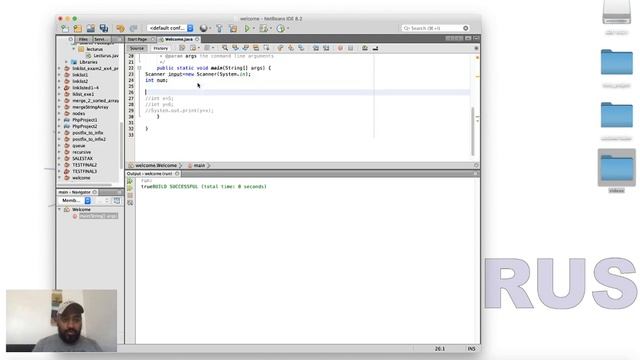Select the PhpProject1 project
This screenshot has width=640, height=360.
pos(85,120)
